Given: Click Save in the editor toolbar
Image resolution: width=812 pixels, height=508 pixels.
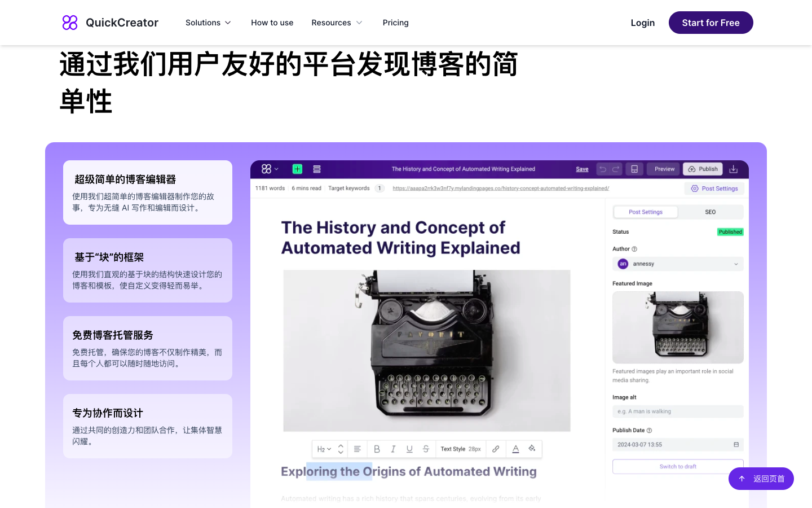Looking at the screenshot, I should (582, 169).
